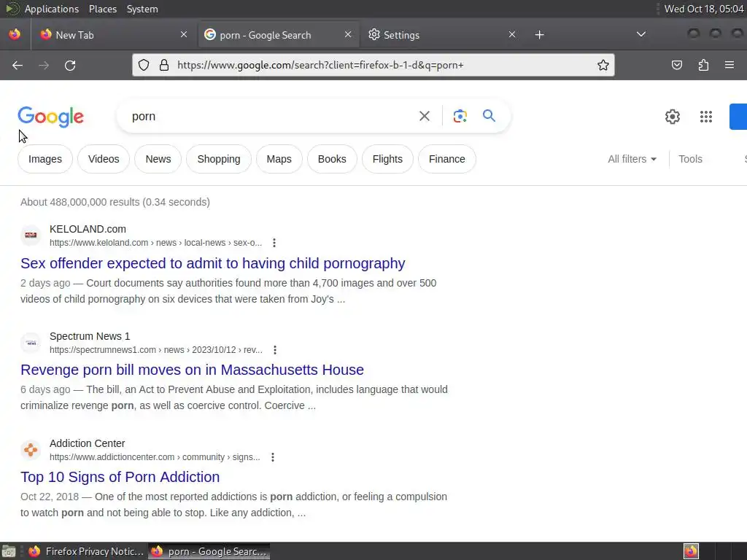Click the About 488,000,000 results text
The height and width of the screenshot is (560, 747).
tap(115, 202)
